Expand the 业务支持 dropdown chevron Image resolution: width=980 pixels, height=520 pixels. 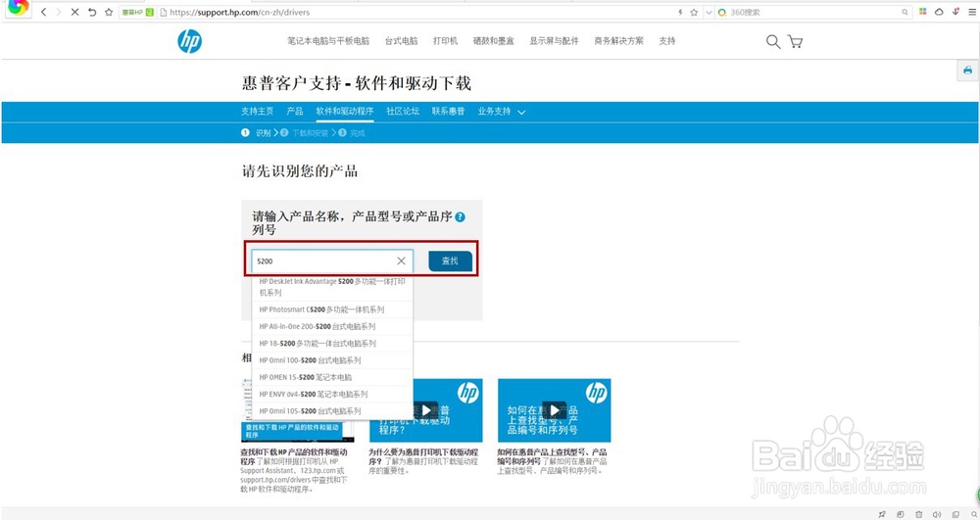click(x=521, y=113)
